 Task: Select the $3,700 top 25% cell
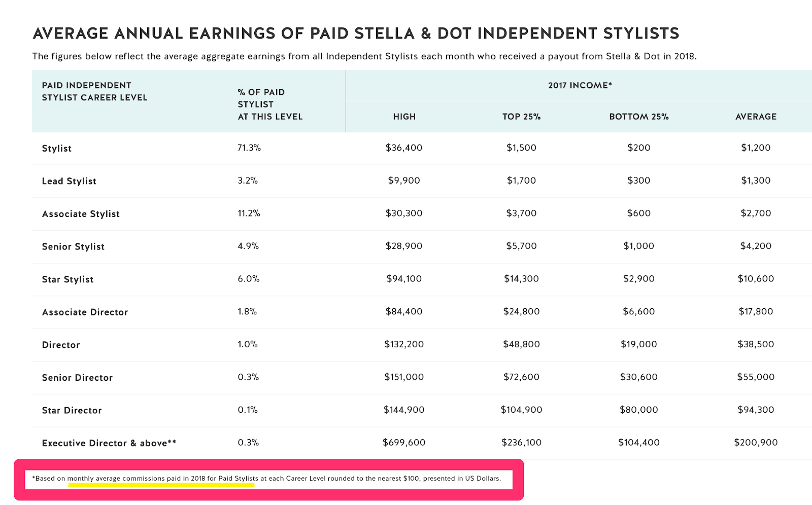(x=521, y=213)
